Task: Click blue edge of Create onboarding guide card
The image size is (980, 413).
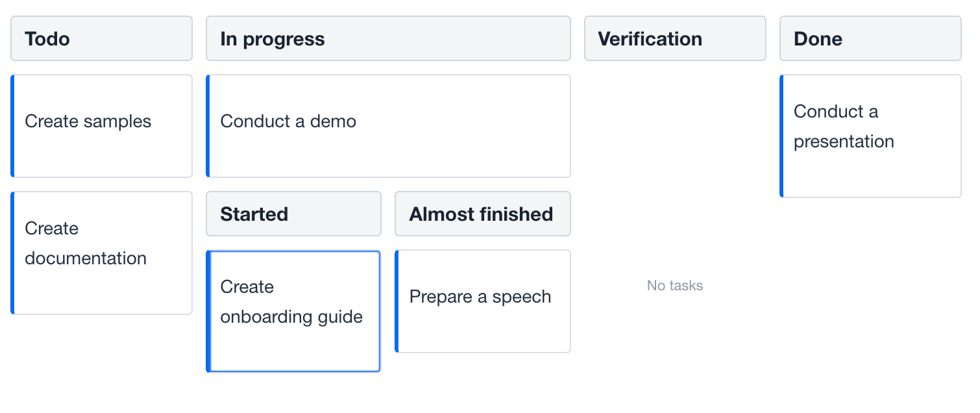Action: click(208, 311)
